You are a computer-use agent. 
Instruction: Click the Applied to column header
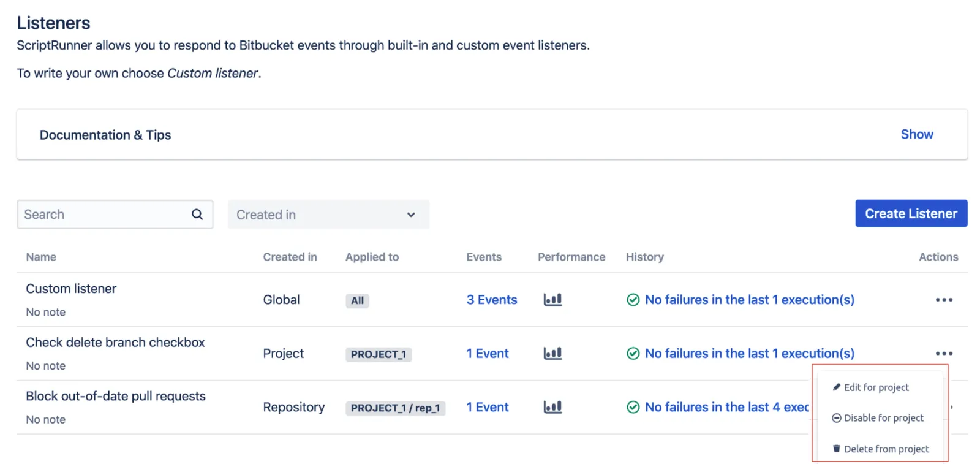[x=372, y=257]
